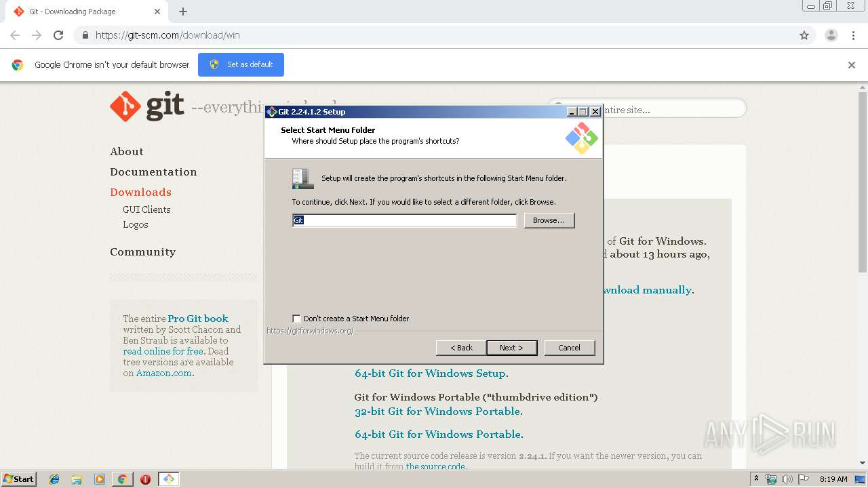Click the site padlock icon
868x488 pixels.
[x=85, y=35]
